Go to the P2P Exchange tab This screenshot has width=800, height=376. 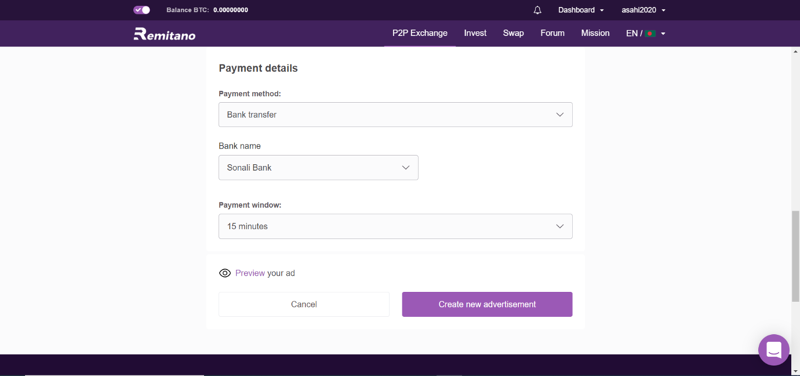click(x=420, y=33)
